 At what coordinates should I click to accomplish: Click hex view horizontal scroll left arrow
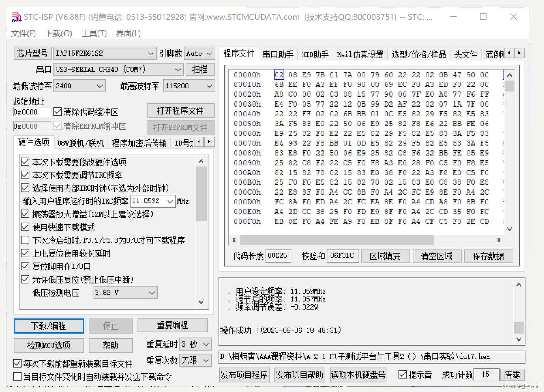[x=234, y=240]
